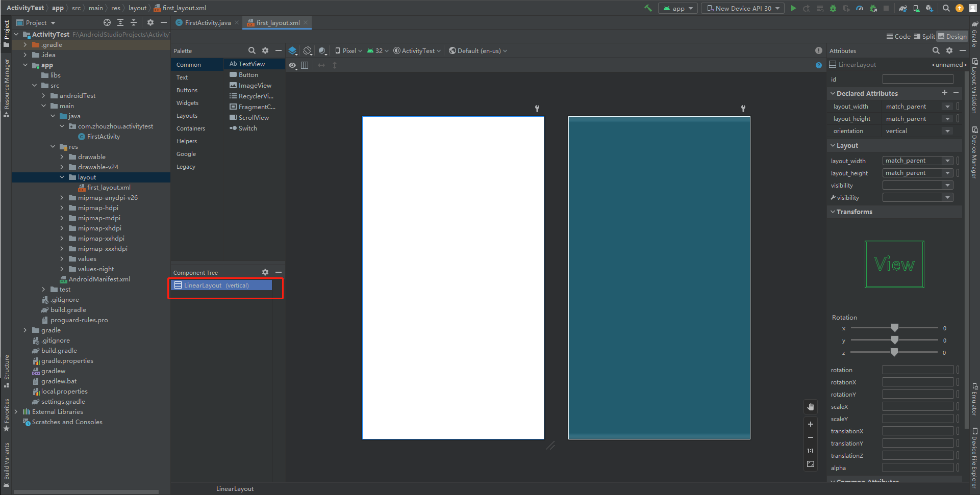This screenshot has width=980, height=495.
Task: Collapse the Transforms section
Action: [833, 212]
